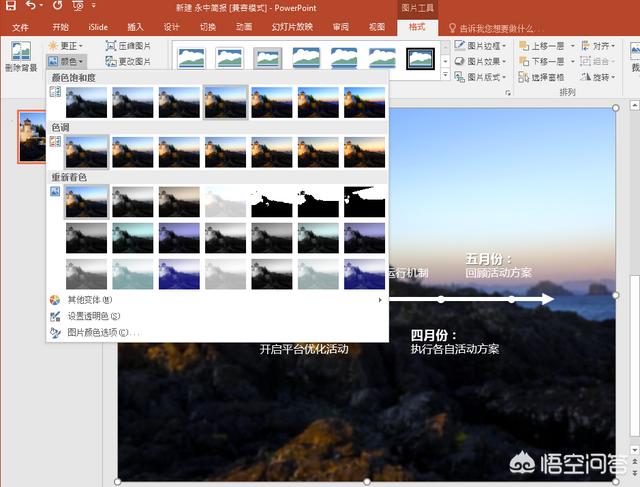The height and width of the screenshot is (487, 640).
Task: Select the black-framed picture style thumbnail
Action: point(420,58)
